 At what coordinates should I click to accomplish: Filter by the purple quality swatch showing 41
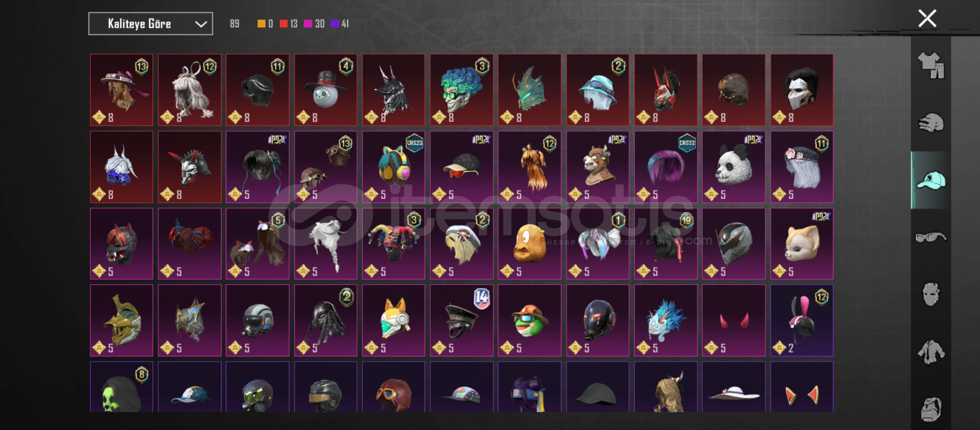[x=340, y=24]
